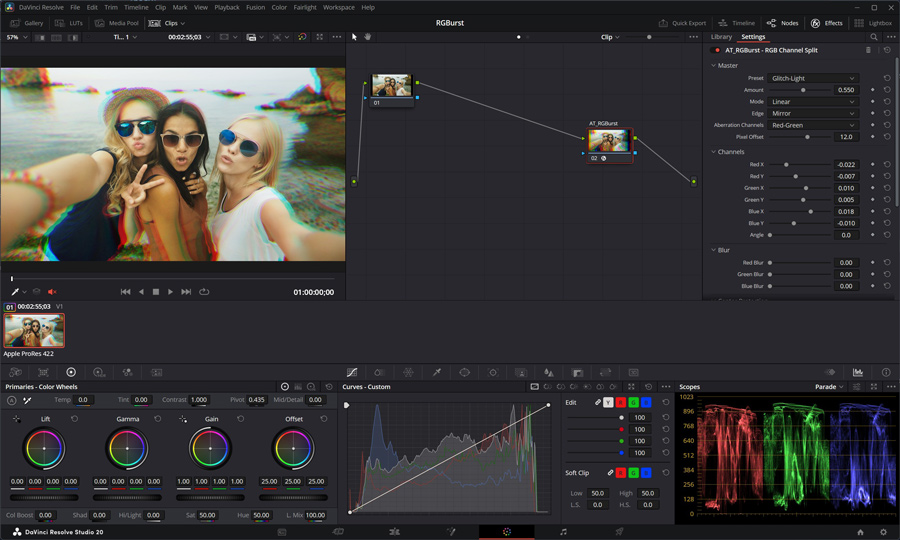Click the Play button in viewer
Viewport: 900px width, 540px height.
point(170,292)
